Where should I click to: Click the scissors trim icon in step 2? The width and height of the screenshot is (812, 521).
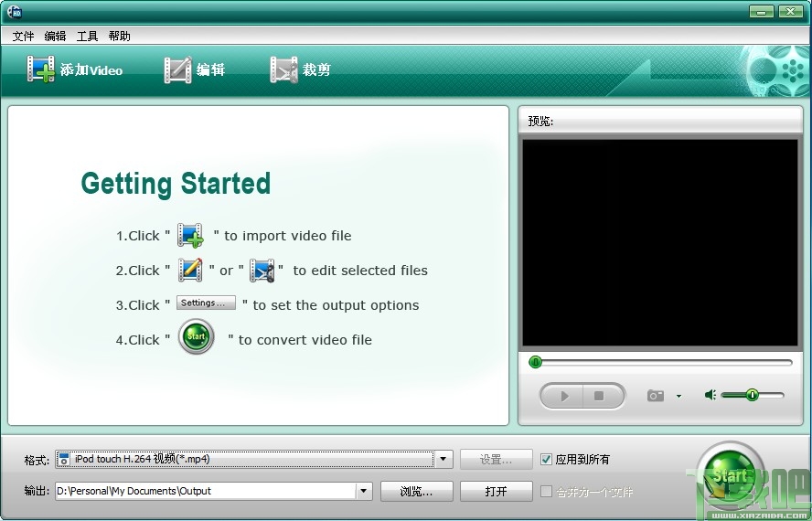tap(262, 270)
